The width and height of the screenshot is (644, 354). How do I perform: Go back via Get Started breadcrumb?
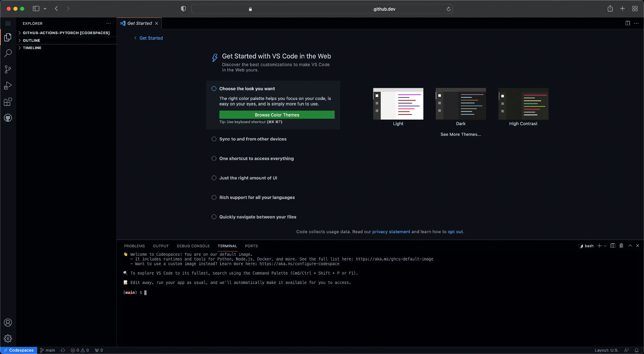click(x=148, y=38)
